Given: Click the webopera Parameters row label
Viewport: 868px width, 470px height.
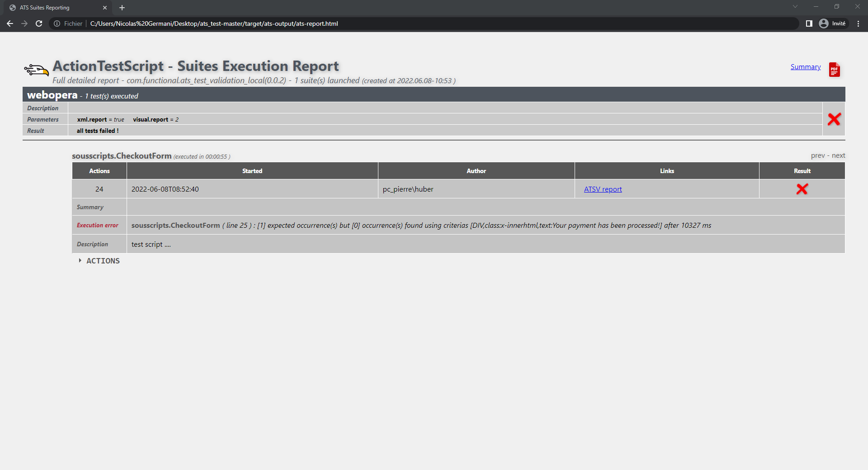Looking at the screenshot, I should click(43, 119).
